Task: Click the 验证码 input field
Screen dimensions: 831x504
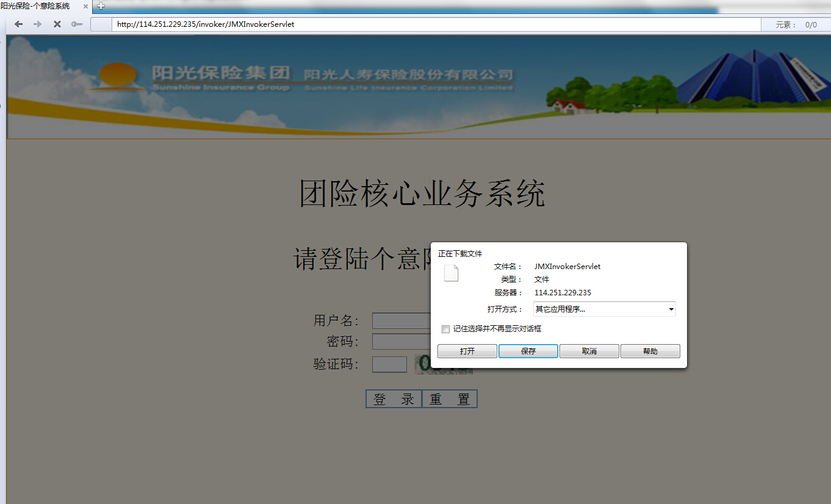Action: click(389, 364)
